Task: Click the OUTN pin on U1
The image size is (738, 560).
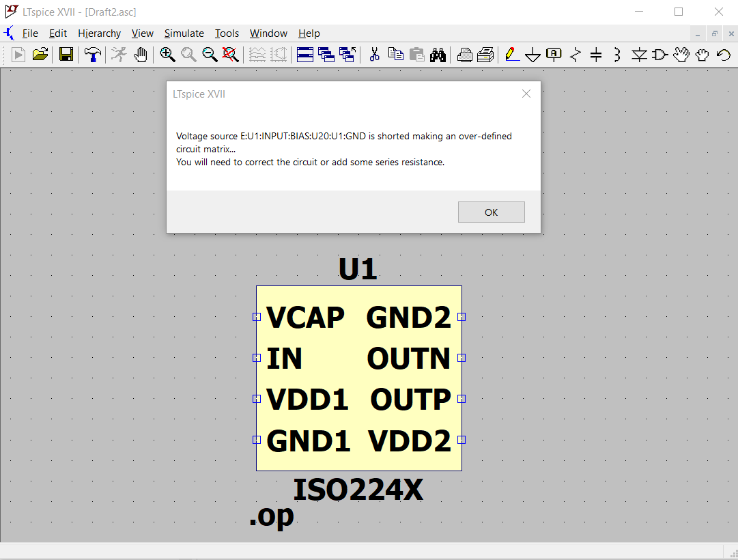Action: [x=462, y=358]
